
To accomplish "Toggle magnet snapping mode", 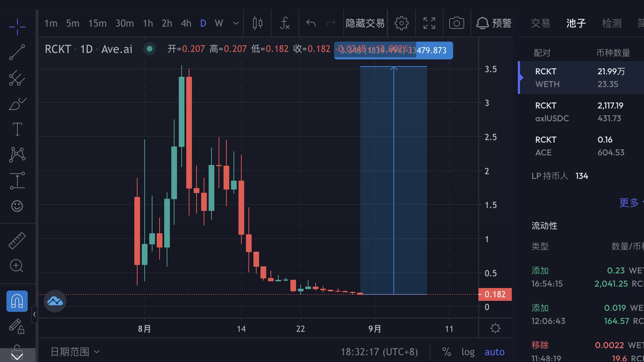I will point(17,300).
